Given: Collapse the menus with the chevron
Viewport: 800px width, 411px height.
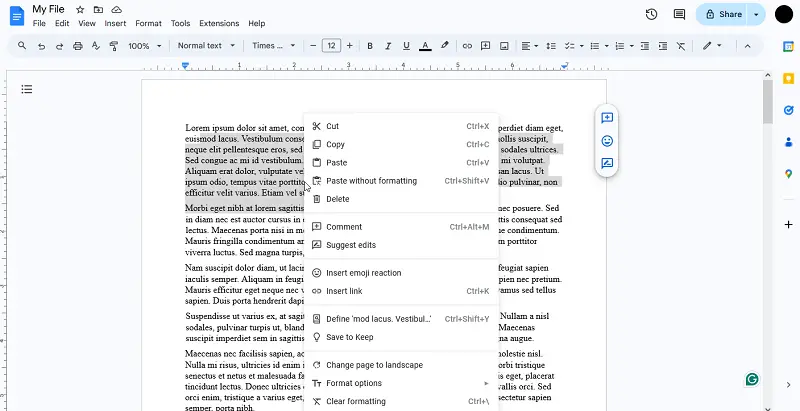Looking at the screenshot, I should pos(747,46).
